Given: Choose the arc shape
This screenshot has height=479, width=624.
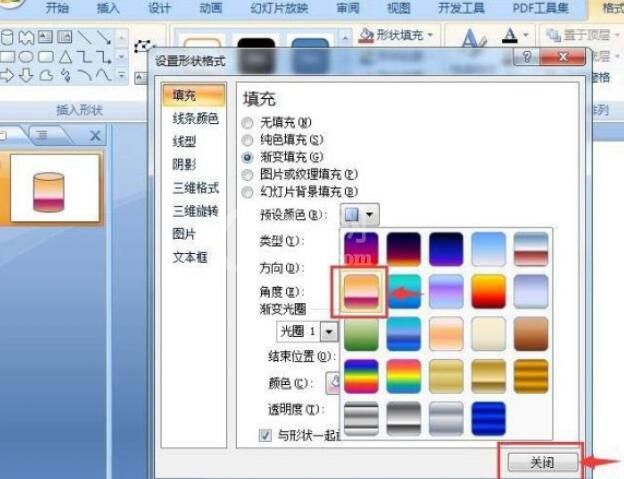Looking at the screenshot, I should (x=84, y=74).
